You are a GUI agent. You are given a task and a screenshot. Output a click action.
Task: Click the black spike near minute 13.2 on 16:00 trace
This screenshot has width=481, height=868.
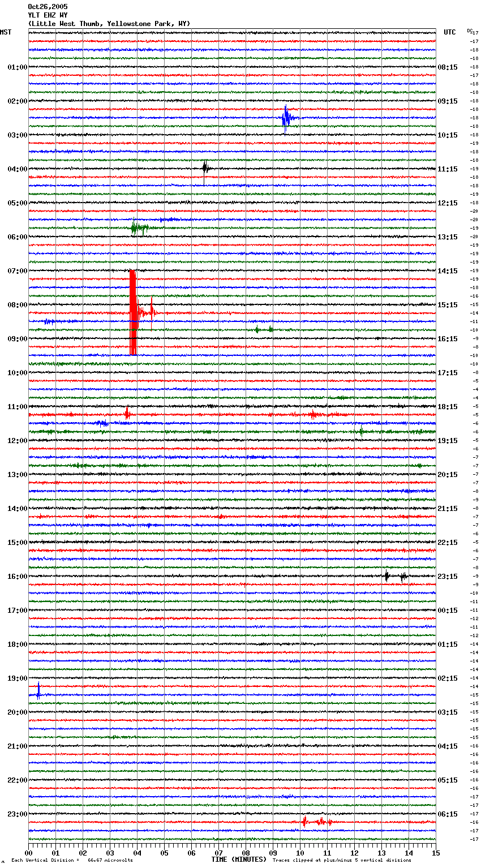point(386,576)
